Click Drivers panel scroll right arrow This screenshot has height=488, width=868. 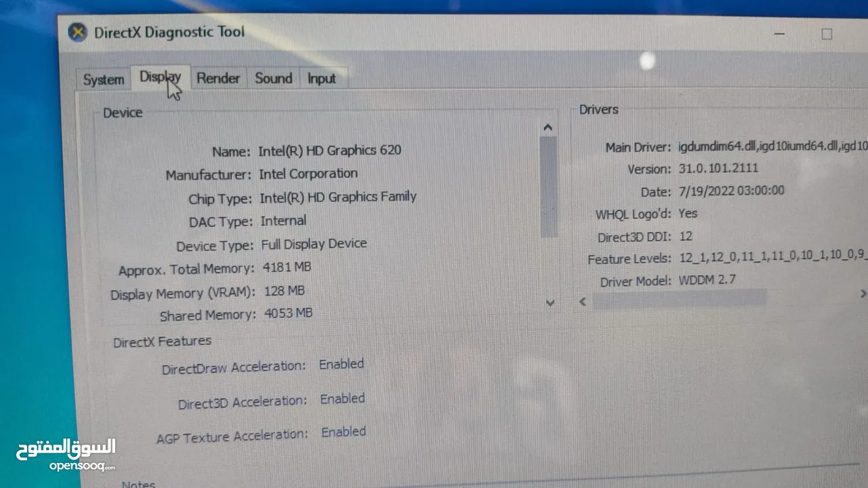tap(863, 293)
